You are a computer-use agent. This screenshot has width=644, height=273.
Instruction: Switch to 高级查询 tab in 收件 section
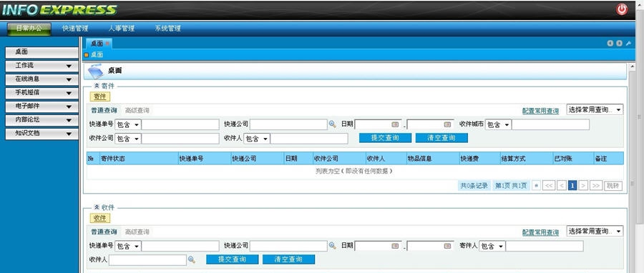(x=137, y=232)
